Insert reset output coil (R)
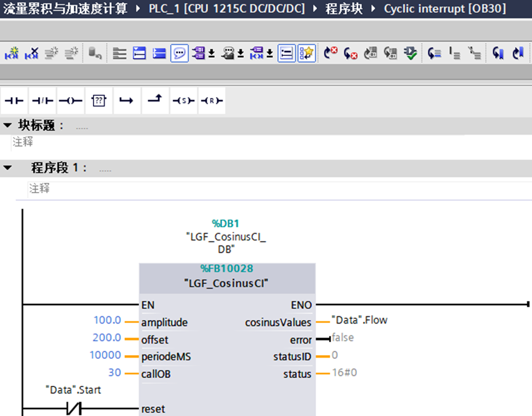The width and height of the screenshot is (532, 416). (212, 100)
